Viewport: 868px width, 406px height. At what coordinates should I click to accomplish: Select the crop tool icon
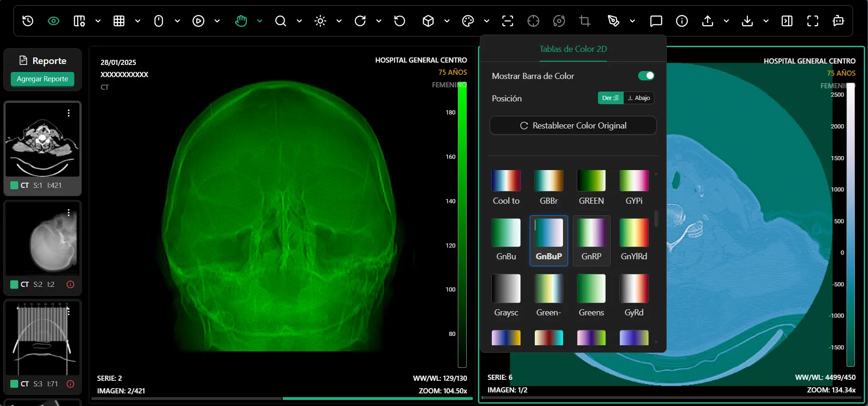click(x=584, y=21)
